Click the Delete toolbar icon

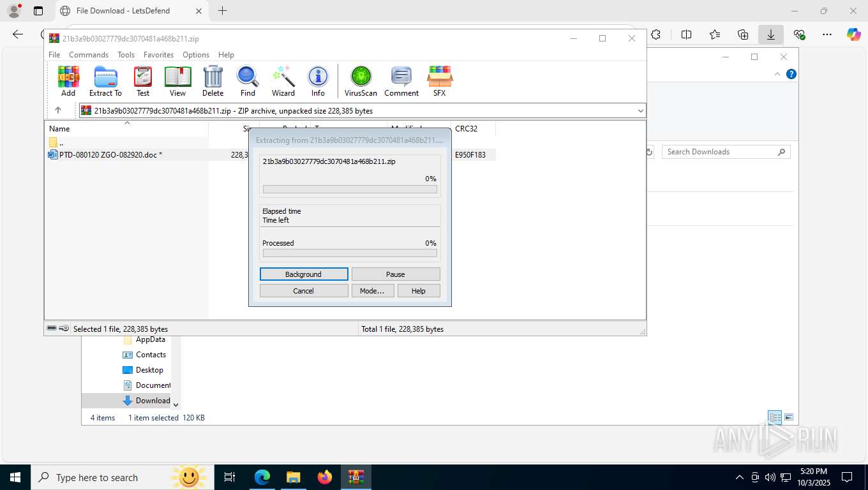click(213, 81)
